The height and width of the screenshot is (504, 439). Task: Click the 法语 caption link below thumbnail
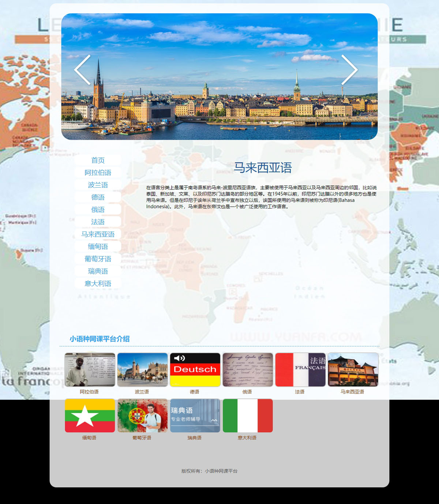[300, 392]
